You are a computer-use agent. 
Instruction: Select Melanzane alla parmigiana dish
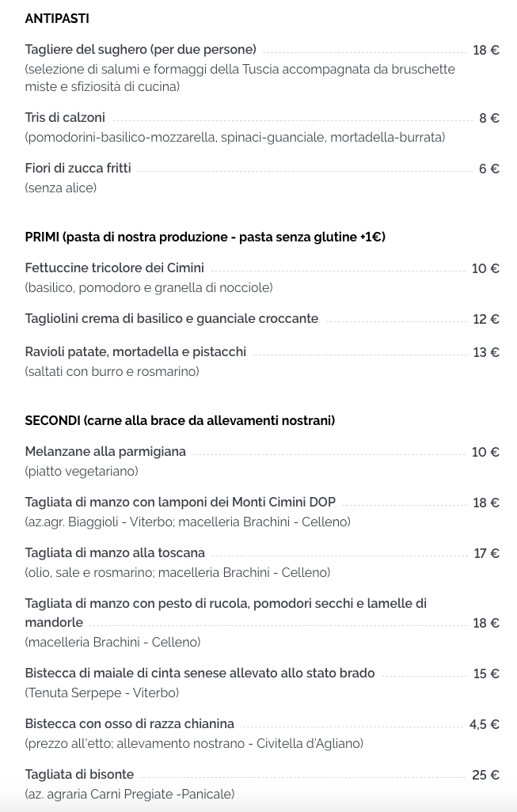(x=105, y=452)
